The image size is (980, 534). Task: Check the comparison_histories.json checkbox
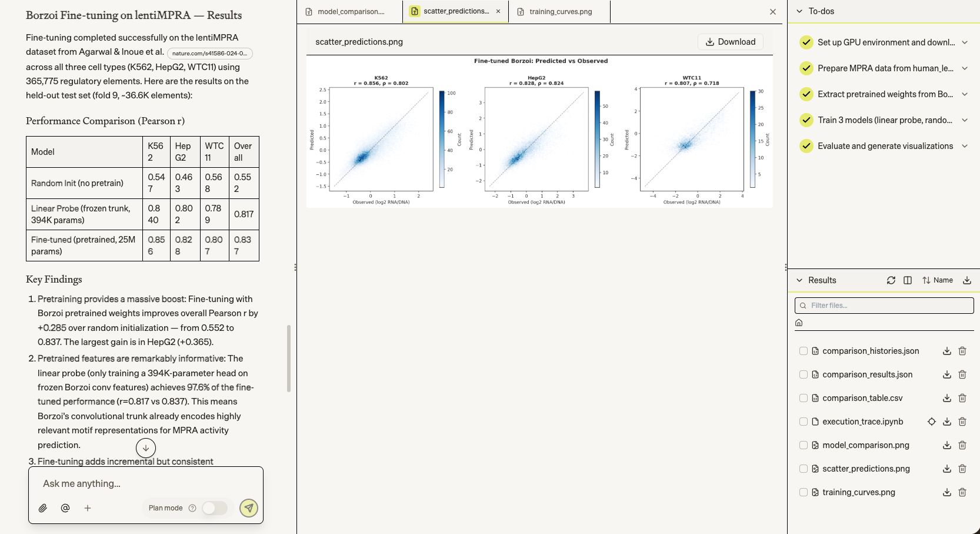point(804,351)
